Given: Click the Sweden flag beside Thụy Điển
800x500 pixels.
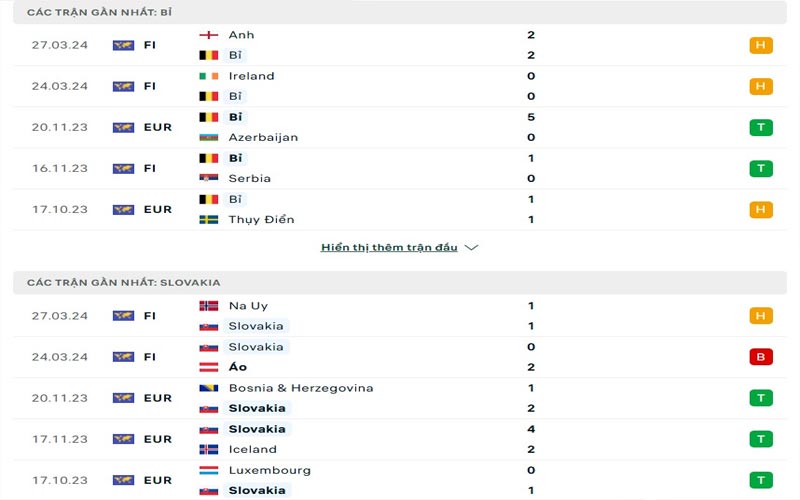Looking at the screenshot, I should [208, 219].
